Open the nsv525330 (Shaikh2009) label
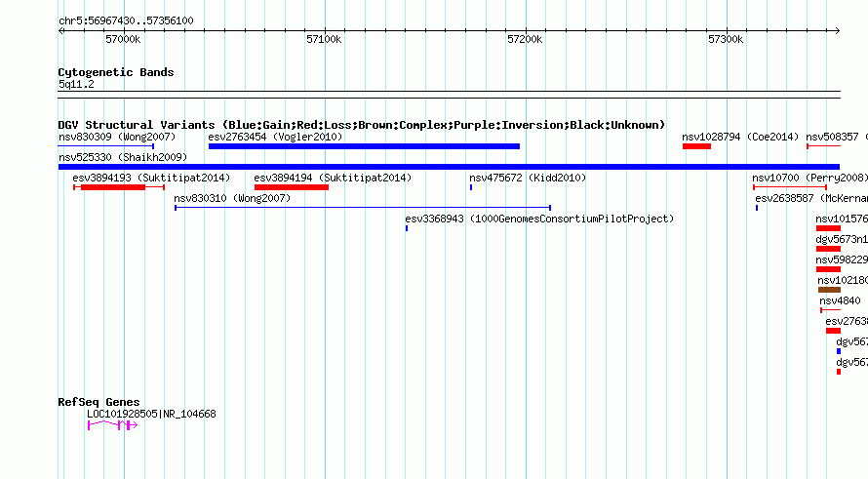Image resolution: width=868 pixels, height=479 pixels. click(x=123, y=157)
